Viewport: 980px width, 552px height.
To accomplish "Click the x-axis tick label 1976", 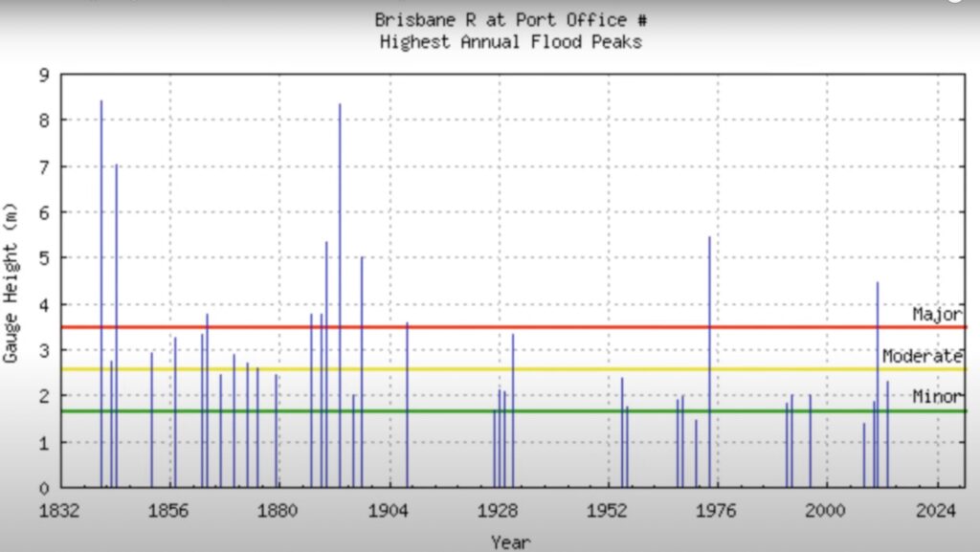I will click(x=716, y=511).
